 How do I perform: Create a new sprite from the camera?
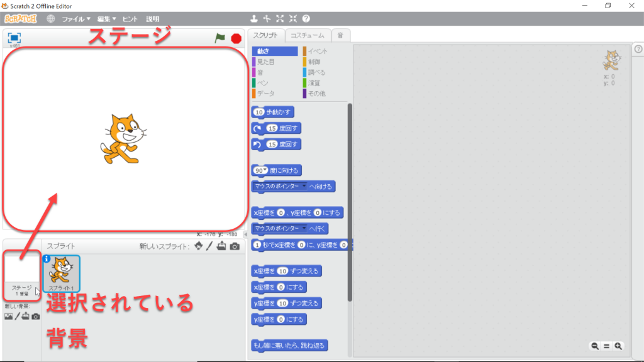tap(235, 246)
